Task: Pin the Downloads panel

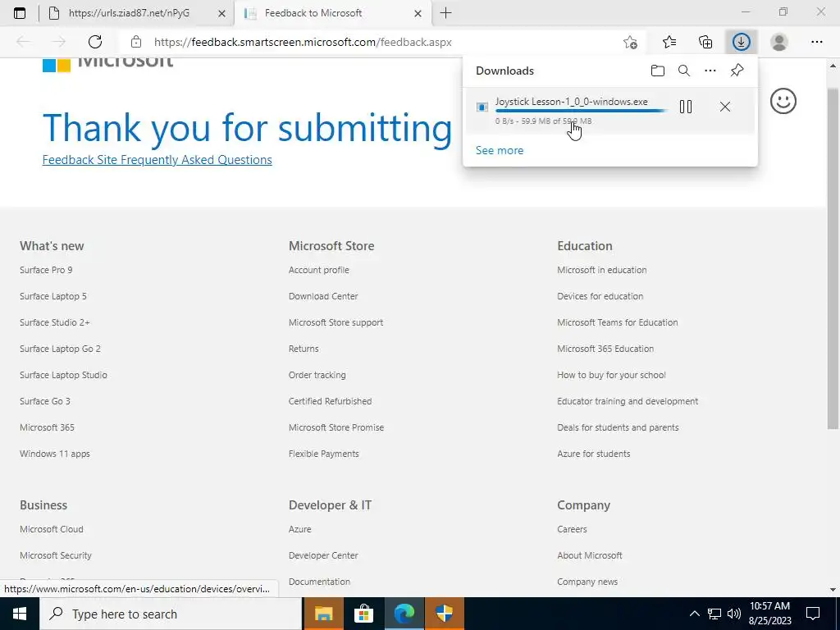Action: pos(737,71)
